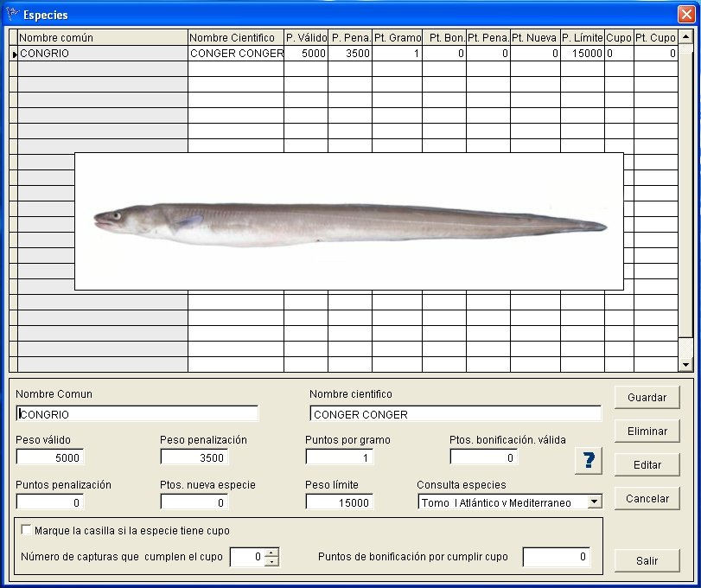Enable the 'especie tiene cupo' checkbox

click(x=26, y=530)
